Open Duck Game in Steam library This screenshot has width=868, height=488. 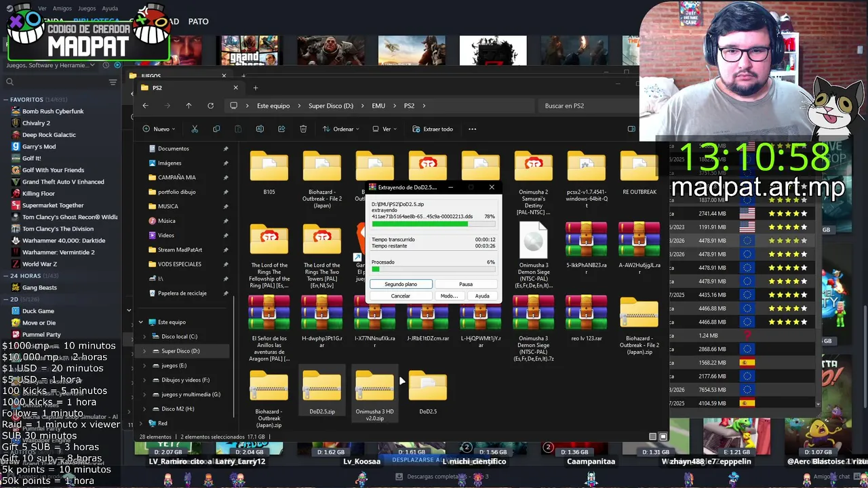(x=38, y=311)
